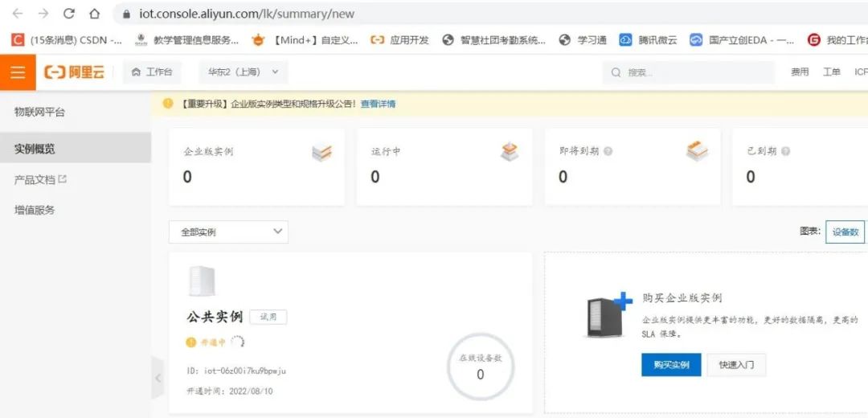The width and height of the screenshot is (868, 418).
Task: Open the 腾讯微云 bookmark
Action: [x=649, y=40]
